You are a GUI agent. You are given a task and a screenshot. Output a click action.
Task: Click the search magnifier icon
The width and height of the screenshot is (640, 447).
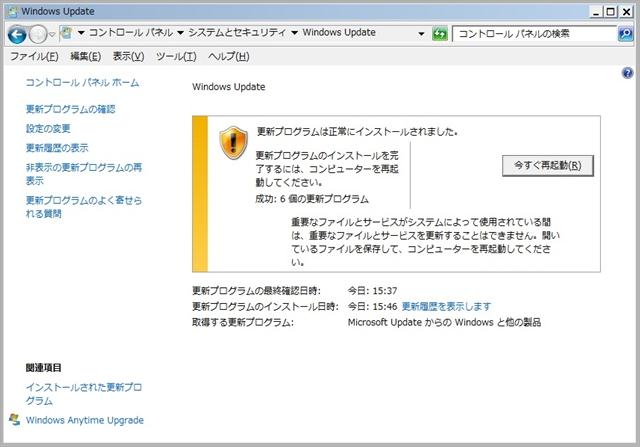[x=626, y=33]
